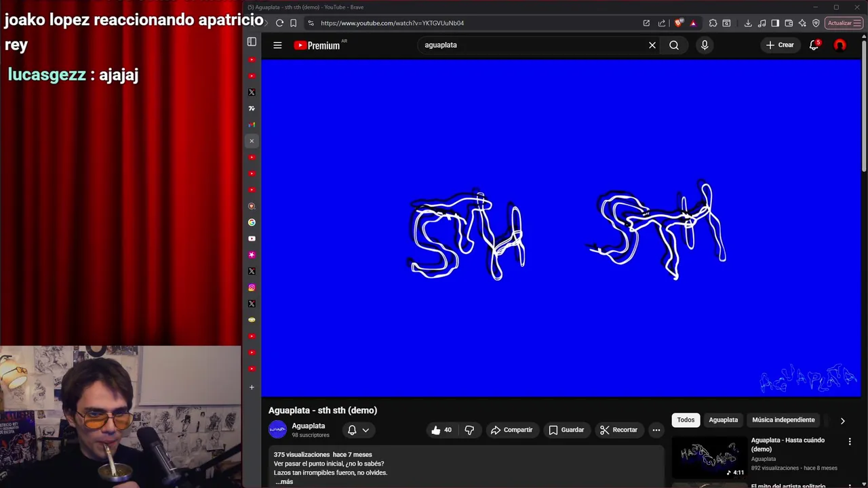The image size is (868, 488).
Task: Bookmark this page via toolbar icon
Action: tap(294, 23)
